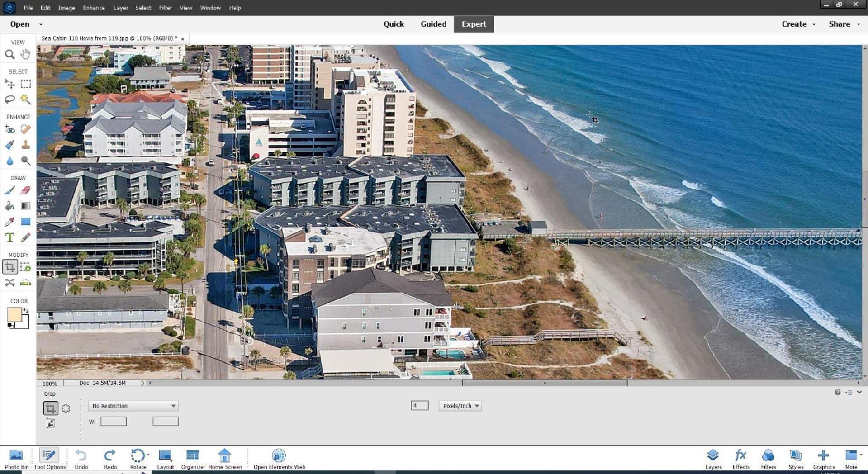The image size is (868, 474).
Task: Expand the No Restriction crop dropdown
Action: coord(133,406)
